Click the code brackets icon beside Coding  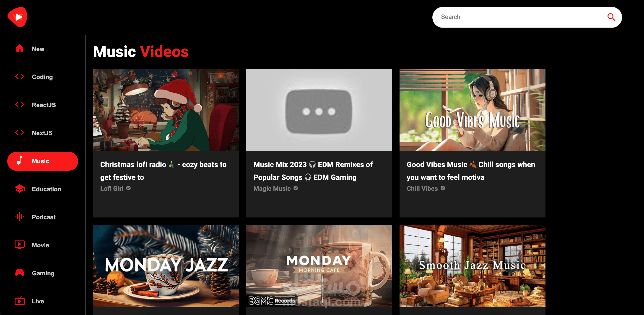(20, 76)
